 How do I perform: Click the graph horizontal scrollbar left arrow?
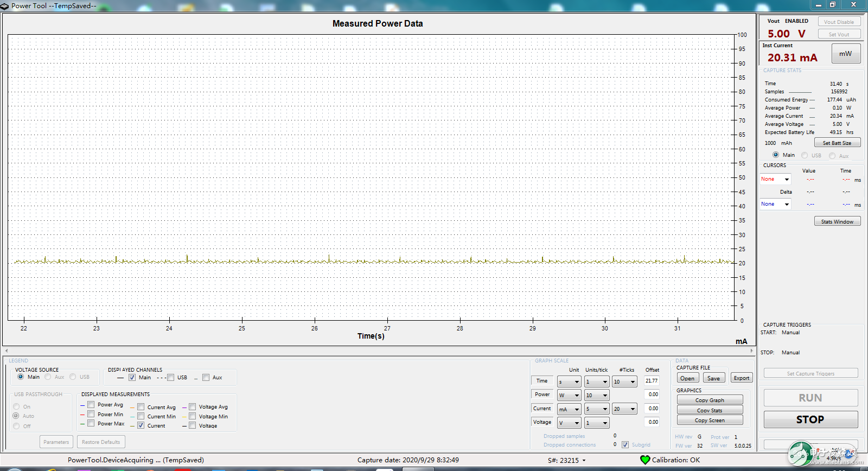[7, 351]
